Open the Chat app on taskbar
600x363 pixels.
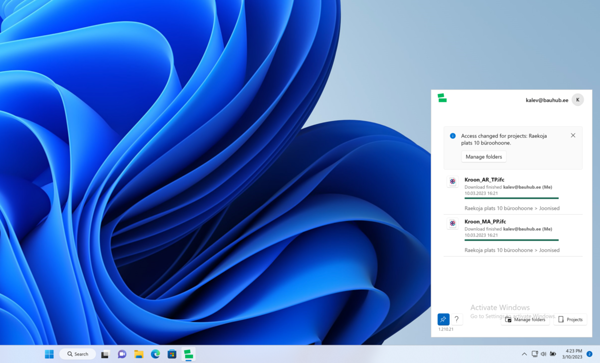[x=122, y=354]
